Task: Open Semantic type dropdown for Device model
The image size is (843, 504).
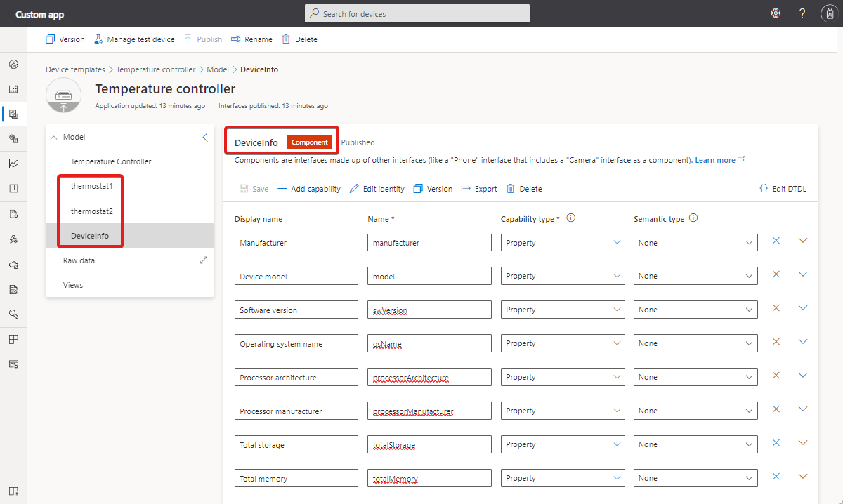Action: point(695,277)
